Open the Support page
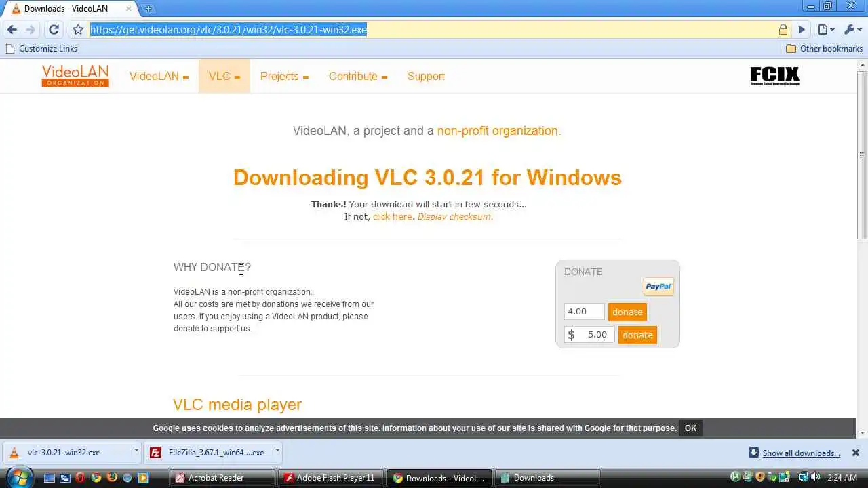The image size is (868, 488). 426,76
